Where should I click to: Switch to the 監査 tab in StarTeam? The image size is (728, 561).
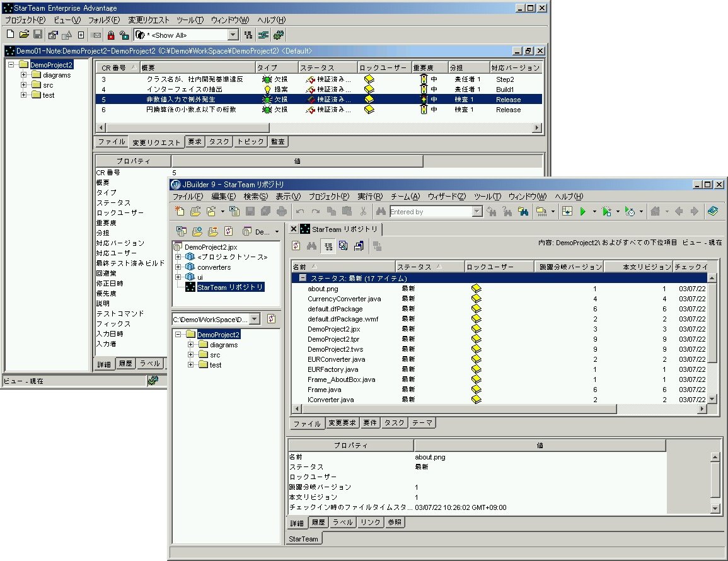278,142
